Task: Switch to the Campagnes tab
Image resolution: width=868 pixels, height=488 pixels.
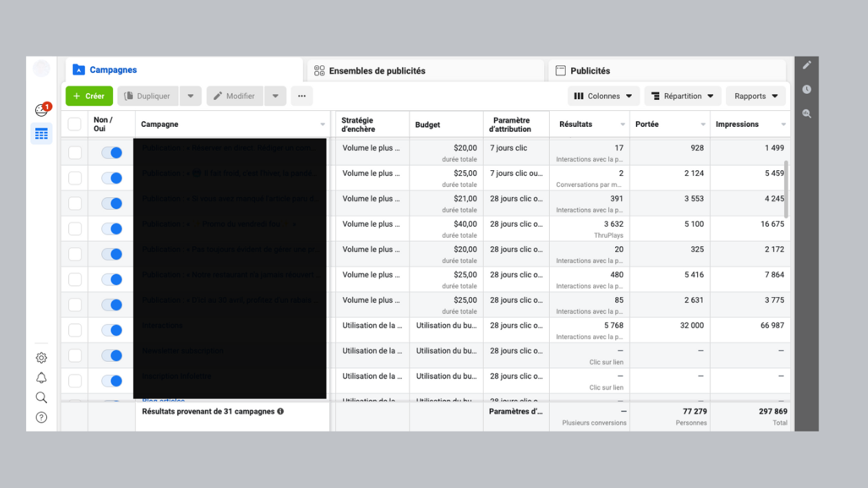Action: 184,70
